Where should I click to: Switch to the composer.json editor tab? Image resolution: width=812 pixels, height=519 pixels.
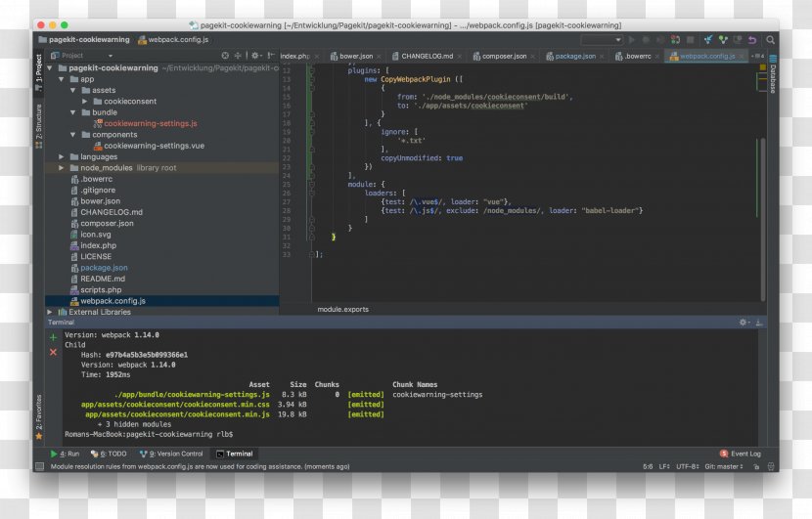point(504,56)
